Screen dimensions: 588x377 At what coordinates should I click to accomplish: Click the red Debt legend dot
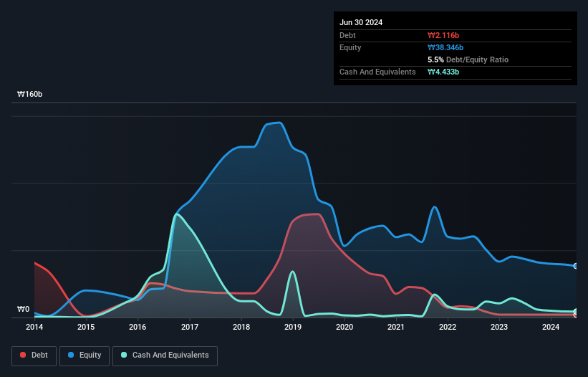[x=23, y=355]
